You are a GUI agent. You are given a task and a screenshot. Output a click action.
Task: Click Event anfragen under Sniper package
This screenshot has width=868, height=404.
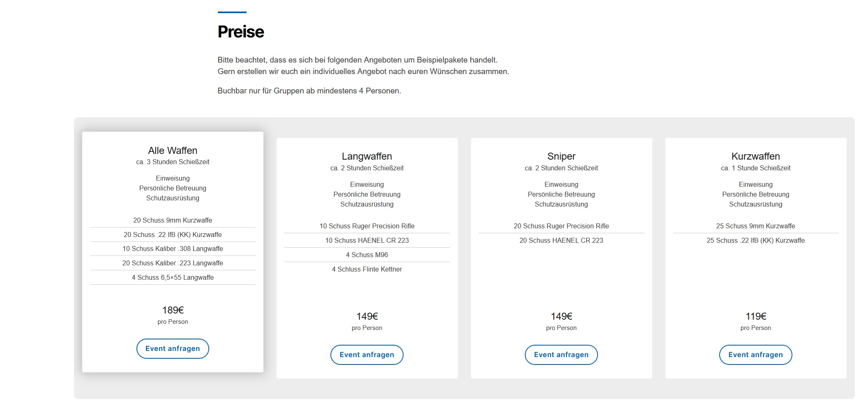click(561, 355)
